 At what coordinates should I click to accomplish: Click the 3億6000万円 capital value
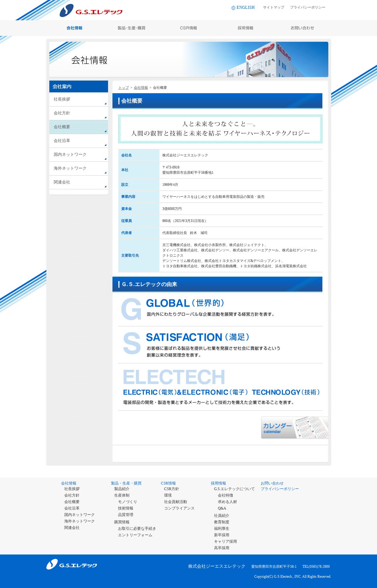(x=172, y=209)
